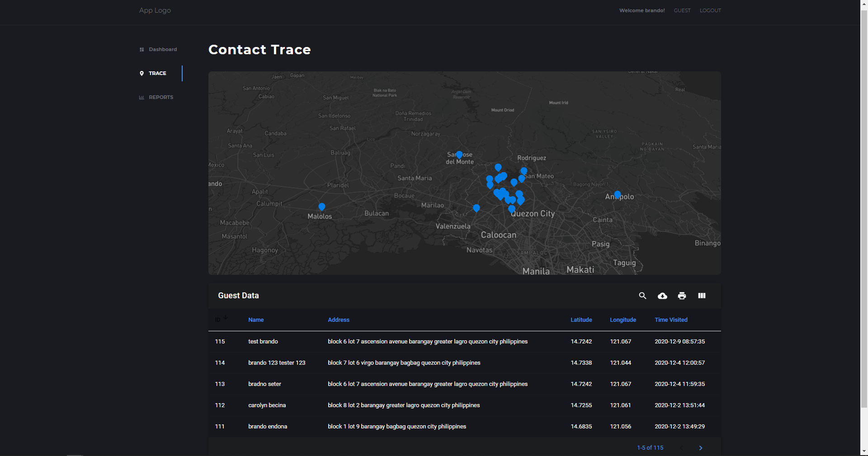Sort table by Time Visited column
Image resolution: width=868 pixels, height=456 pixels.
point(671,320)
